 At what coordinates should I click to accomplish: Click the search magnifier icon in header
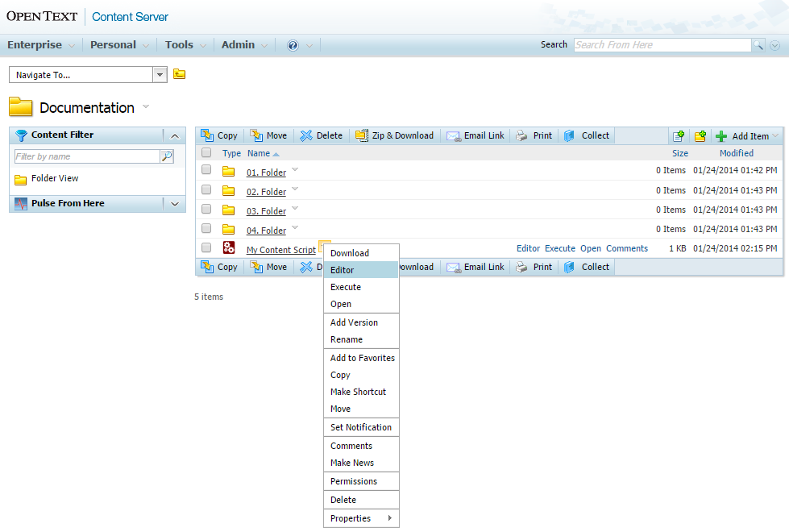758,45
